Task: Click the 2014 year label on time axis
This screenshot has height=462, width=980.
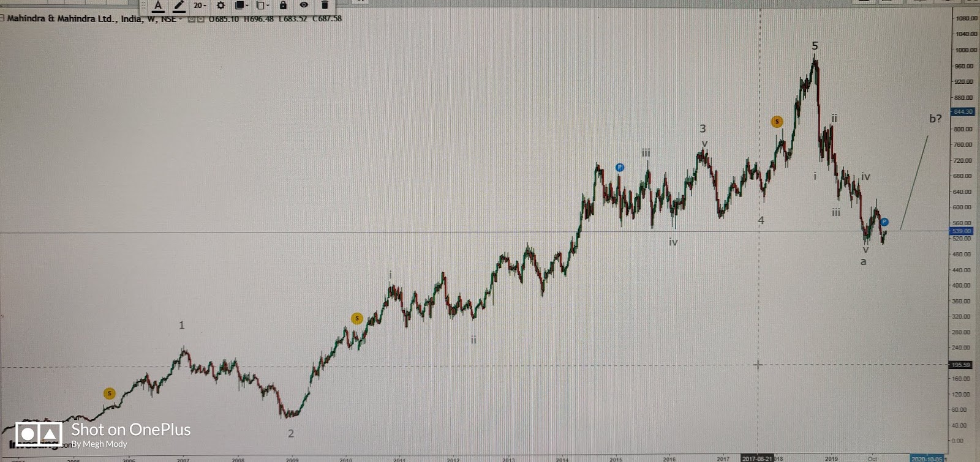Action: [x=562, y=459]
